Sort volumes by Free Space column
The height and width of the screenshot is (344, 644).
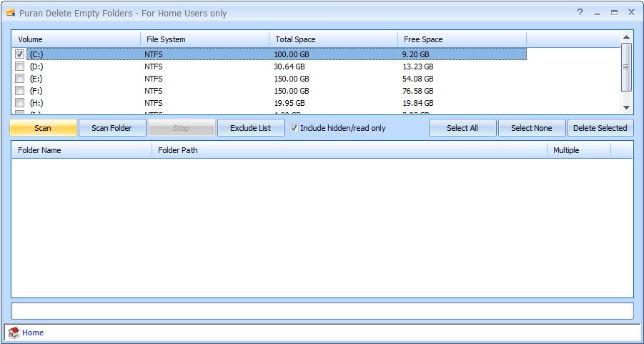point(462,39)
